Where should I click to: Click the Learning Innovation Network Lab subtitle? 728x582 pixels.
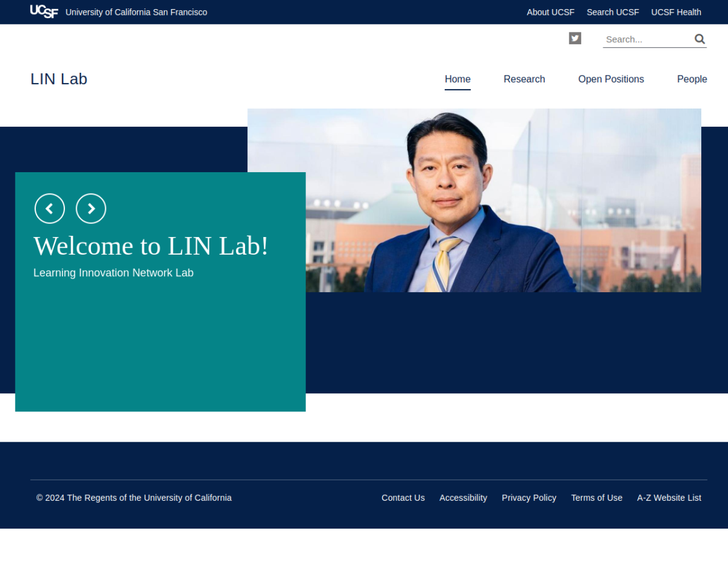[113, 273]
